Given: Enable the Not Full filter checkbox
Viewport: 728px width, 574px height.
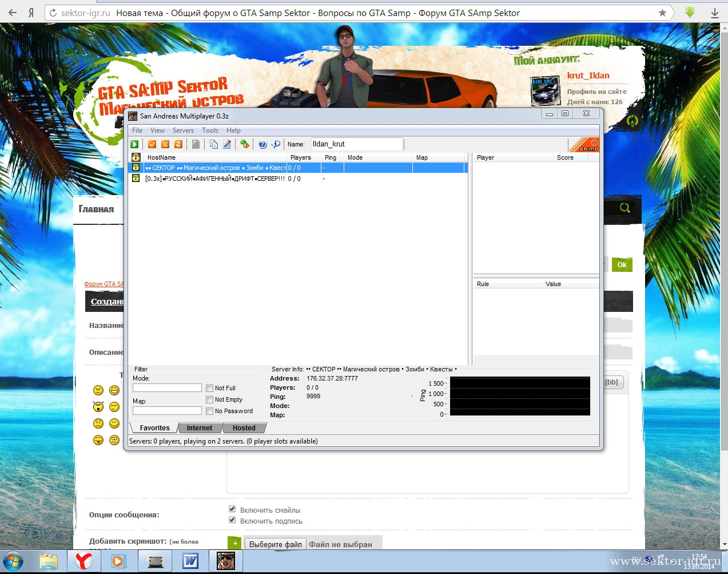Looking at the screenshot, I should click(209, 388).
